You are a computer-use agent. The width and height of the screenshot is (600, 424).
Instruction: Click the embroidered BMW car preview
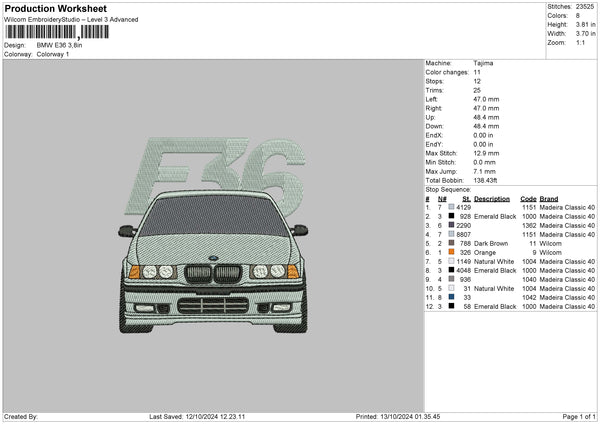[213, 261]
